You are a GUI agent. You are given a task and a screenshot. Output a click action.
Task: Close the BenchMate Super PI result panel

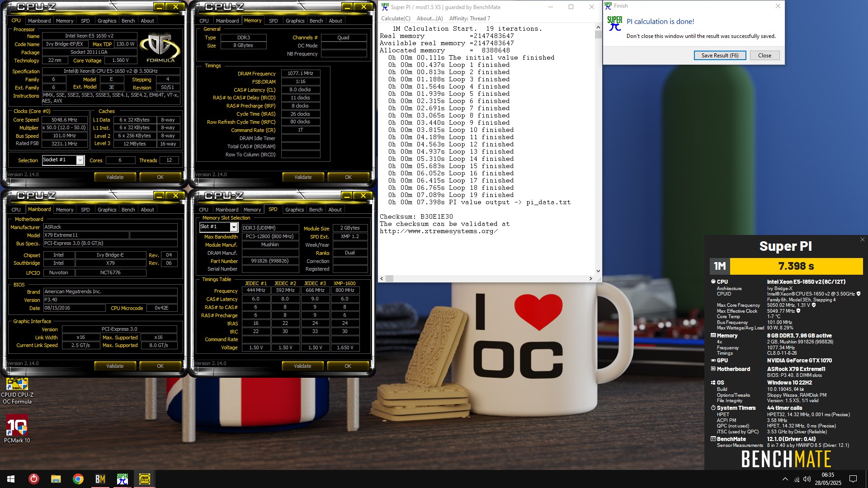tap(862, 240)
